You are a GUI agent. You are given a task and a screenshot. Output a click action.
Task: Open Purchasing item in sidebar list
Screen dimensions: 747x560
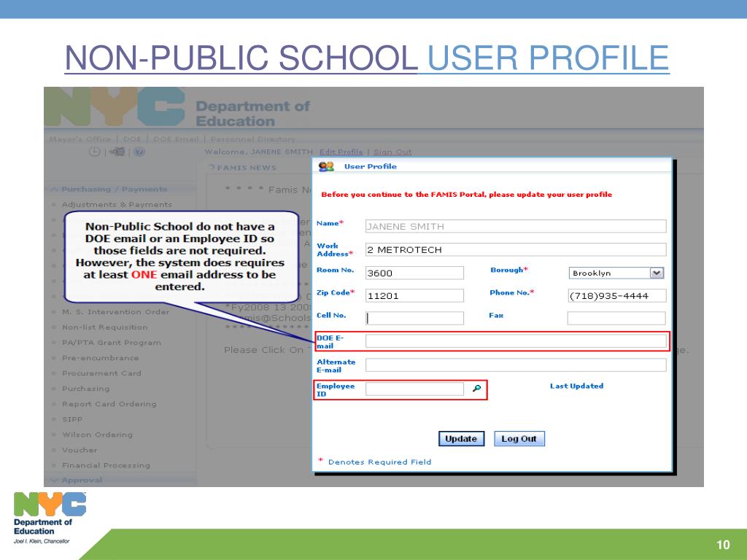point(86,389)
